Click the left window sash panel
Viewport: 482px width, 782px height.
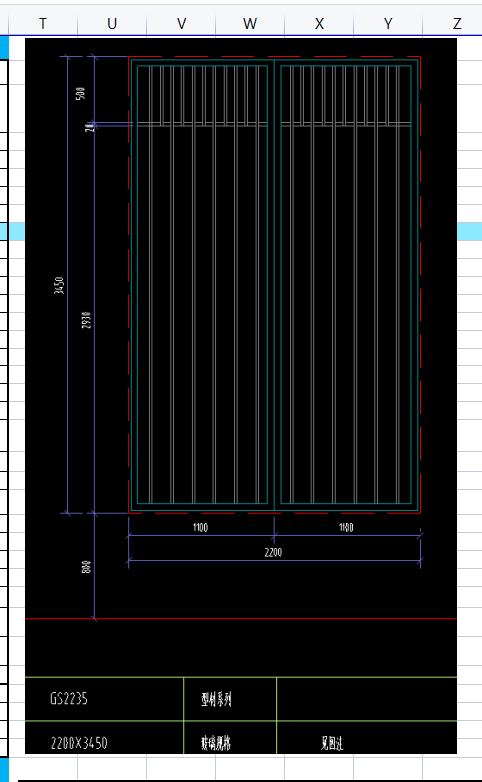coord(202,284)
